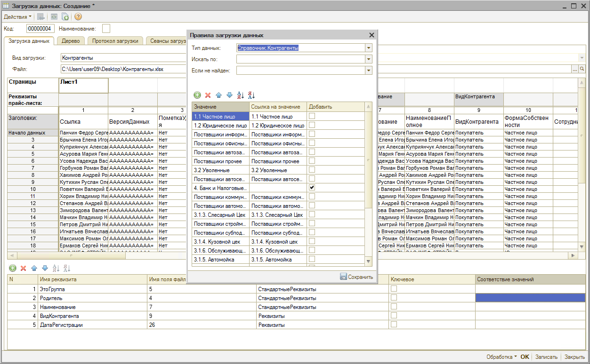Sort values descending in the rules dialog
The image size is (590, 364).
tap(251, 95)
